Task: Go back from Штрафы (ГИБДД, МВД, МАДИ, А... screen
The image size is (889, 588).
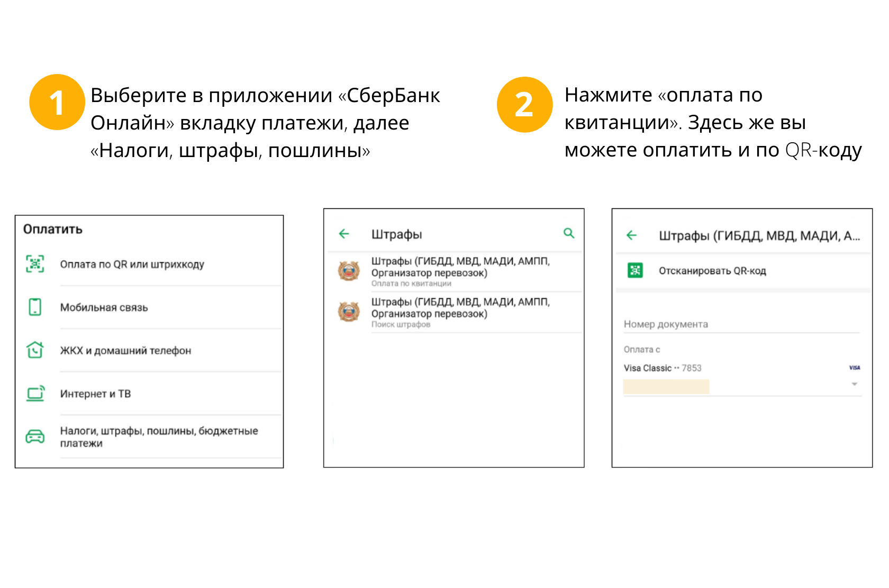Action: coord(632,235)
